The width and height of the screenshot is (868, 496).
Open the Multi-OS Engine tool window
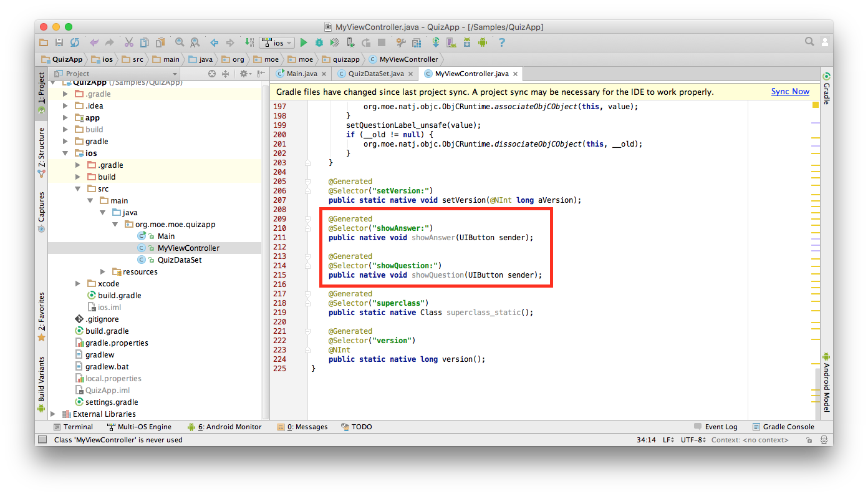[140, 427]
